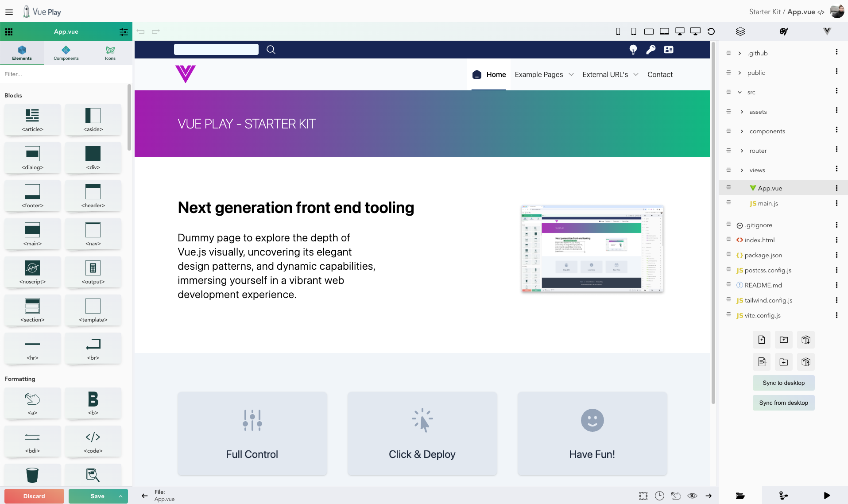This screenshot has width=848, height=504.
Task: Select the largest desktop viewport icon
Action: tap(695, 31)
